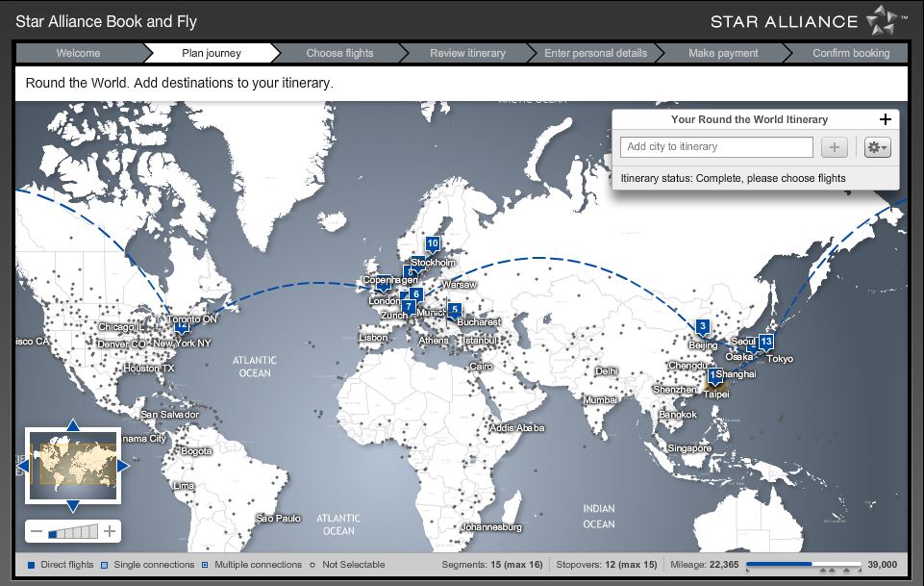The width and height of the screenshot is (924, 586).
Task: Click the Bangkok city label
Action: (678, 415)
